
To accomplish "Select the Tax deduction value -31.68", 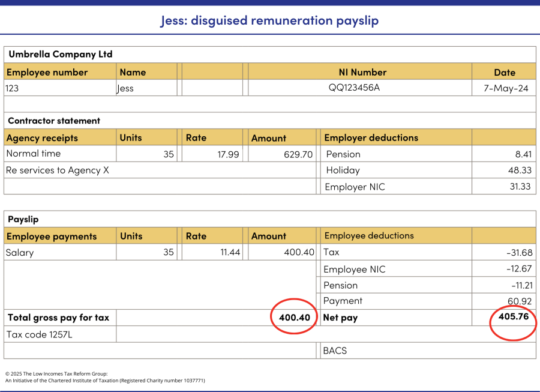I will coord(518,253).
